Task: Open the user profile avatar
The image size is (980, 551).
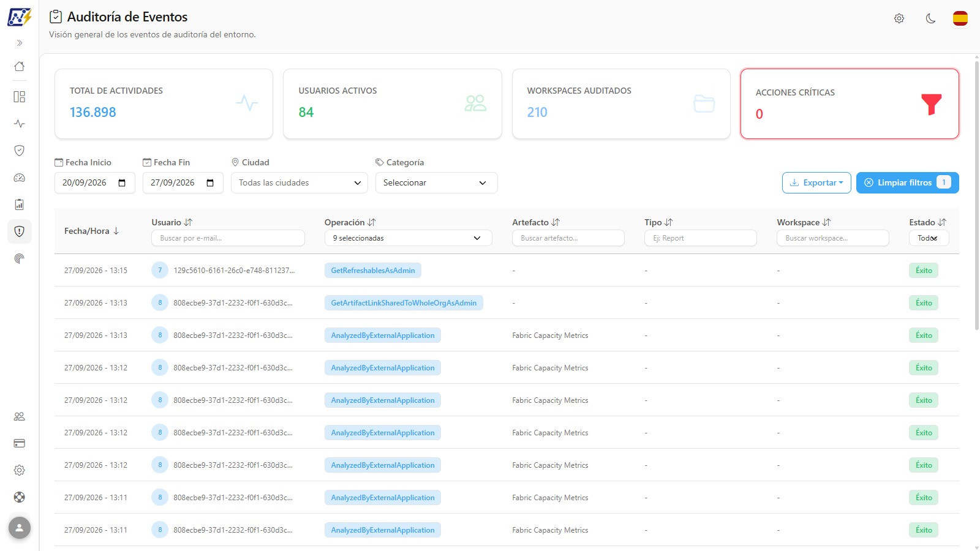Action: click(20, 528)
